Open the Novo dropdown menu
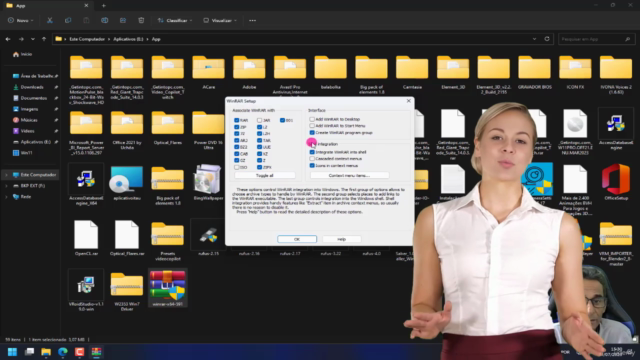640x360 pixels. coord(20,20)
